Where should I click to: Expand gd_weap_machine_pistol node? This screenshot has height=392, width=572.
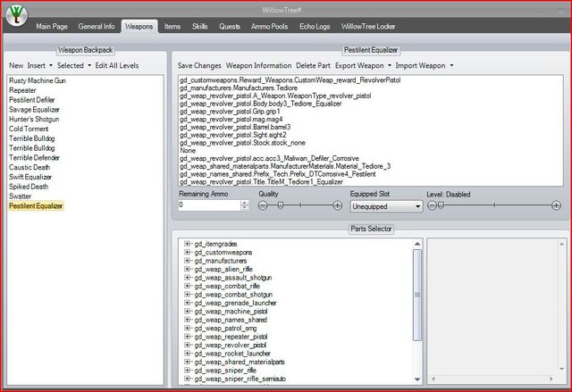[x=187, y=311]
